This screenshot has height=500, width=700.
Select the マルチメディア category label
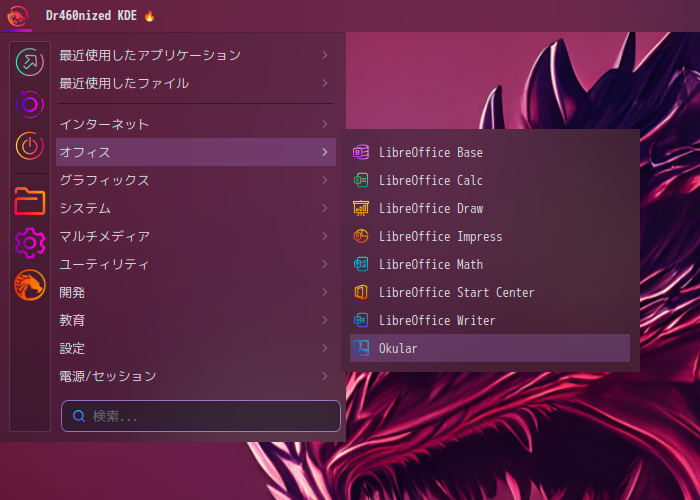[x=104, y=236]
